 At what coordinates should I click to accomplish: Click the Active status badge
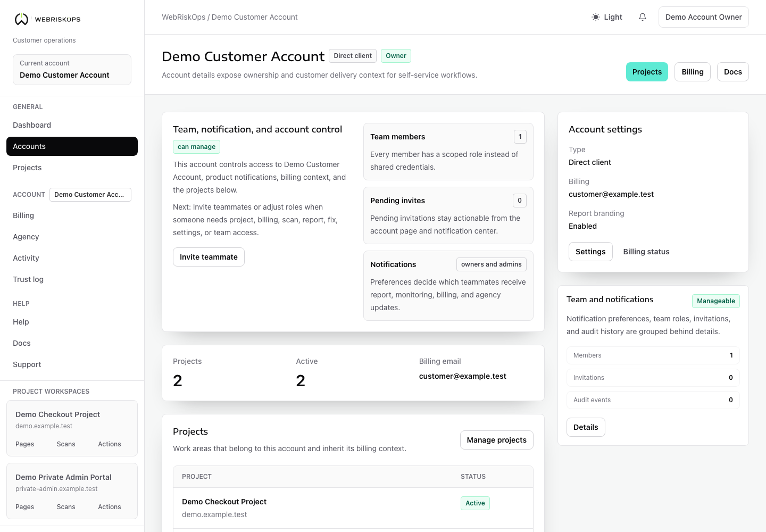coord(475,503)
